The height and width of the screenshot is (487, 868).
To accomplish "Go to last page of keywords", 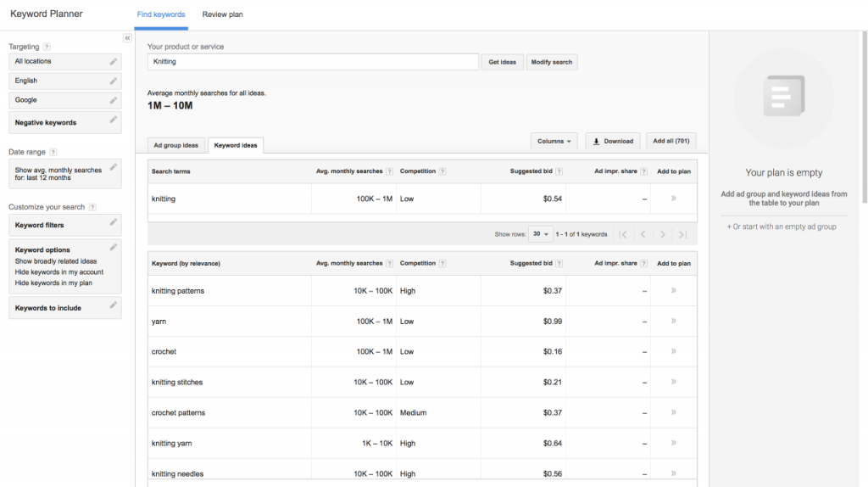I will pyautogui.click(x=682, y=234).
